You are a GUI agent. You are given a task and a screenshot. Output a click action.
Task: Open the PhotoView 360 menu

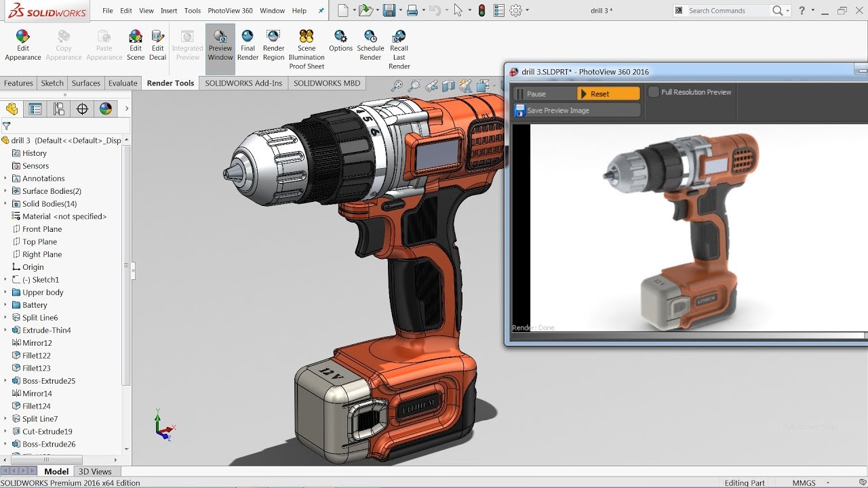pyautogui.click(x=230, y=11)
